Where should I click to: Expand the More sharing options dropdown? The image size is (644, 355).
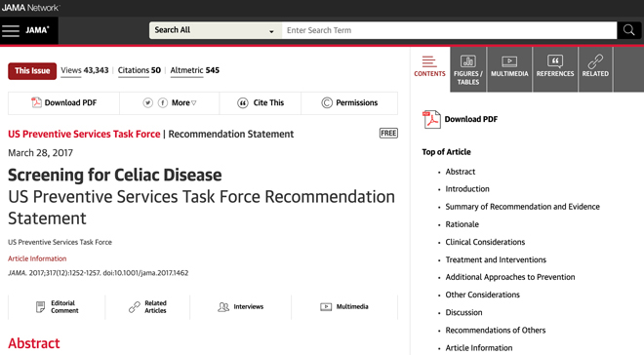(x=183, y=102)
